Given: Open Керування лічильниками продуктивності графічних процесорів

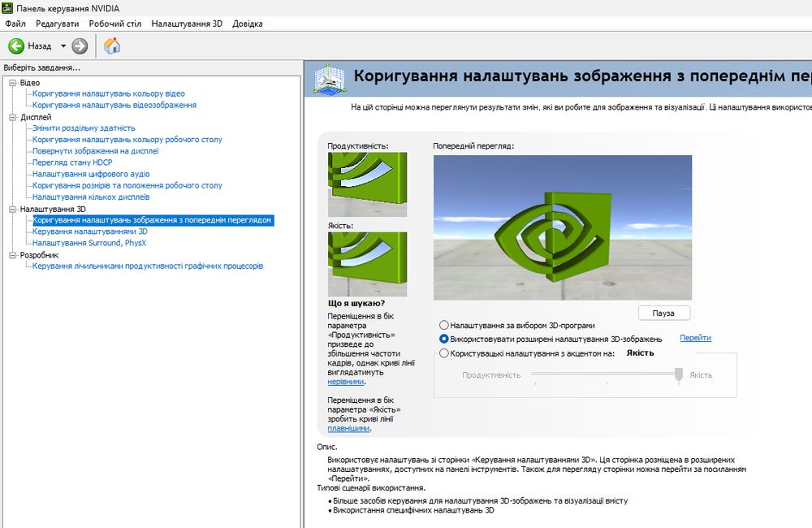Looking at the screenshot, I should (x=148, y=266).
